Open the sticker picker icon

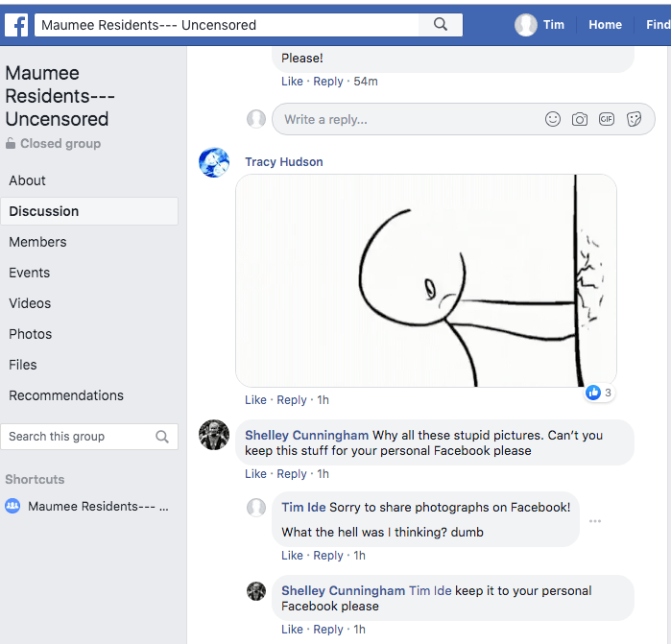point(634,119)
